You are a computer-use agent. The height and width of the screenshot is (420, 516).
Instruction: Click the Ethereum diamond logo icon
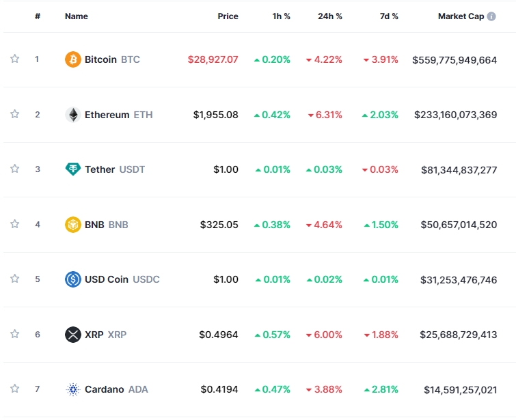[72, 115]
